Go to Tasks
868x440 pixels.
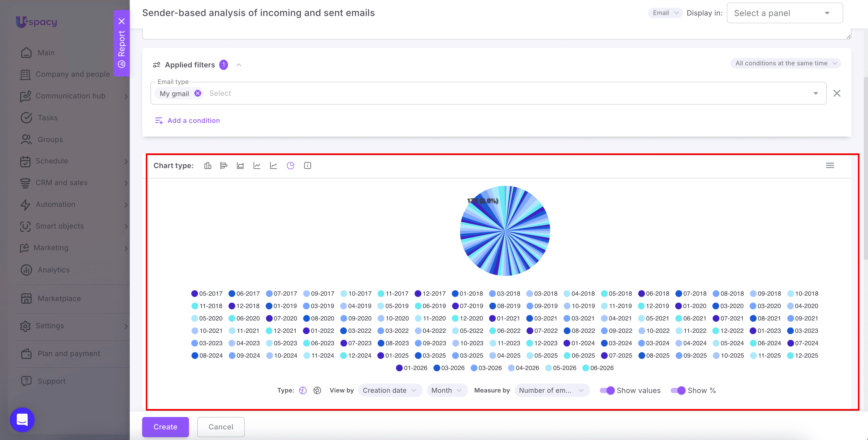click(x=48, y=118)
